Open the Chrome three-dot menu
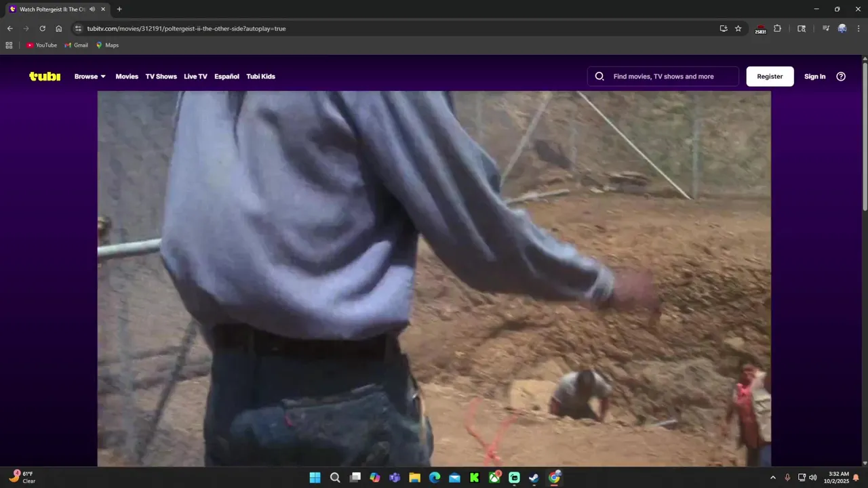 tap(858, 28)
